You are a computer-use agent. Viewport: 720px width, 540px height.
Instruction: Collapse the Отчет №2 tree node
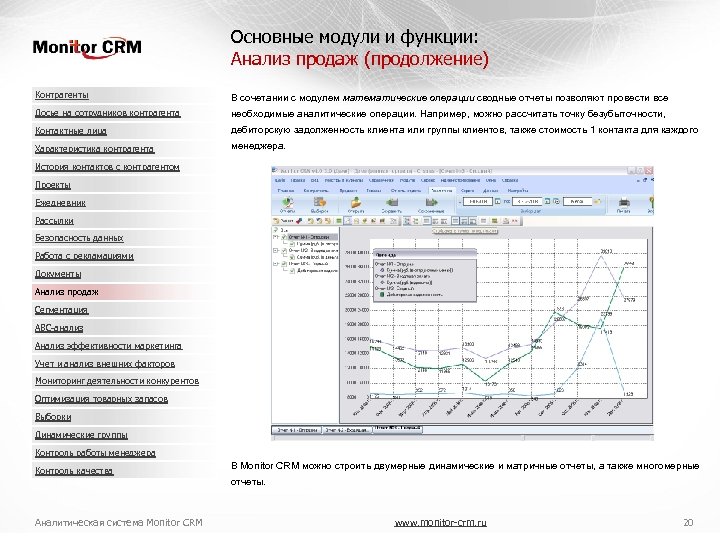(276, 251)
